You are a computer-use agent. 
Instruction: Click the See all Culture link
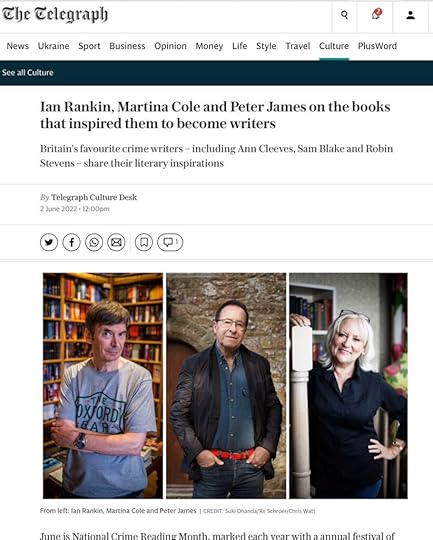tap(28, 73)
